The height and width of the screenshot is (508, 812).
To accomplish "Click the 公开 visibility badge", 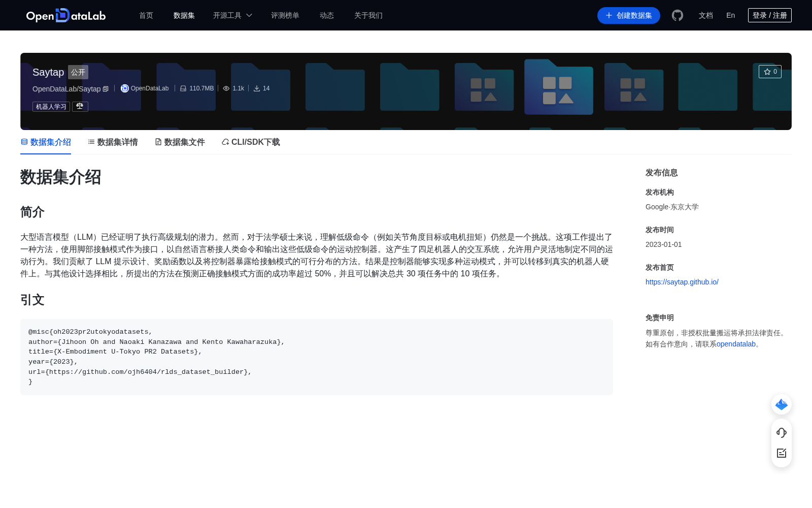I will tap(78, 72).
